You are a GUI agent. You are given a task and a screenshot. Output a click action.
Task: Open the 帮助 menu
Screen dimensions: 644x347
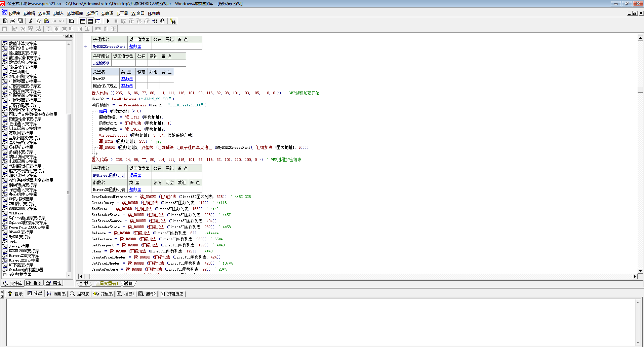tap(154, 13)
